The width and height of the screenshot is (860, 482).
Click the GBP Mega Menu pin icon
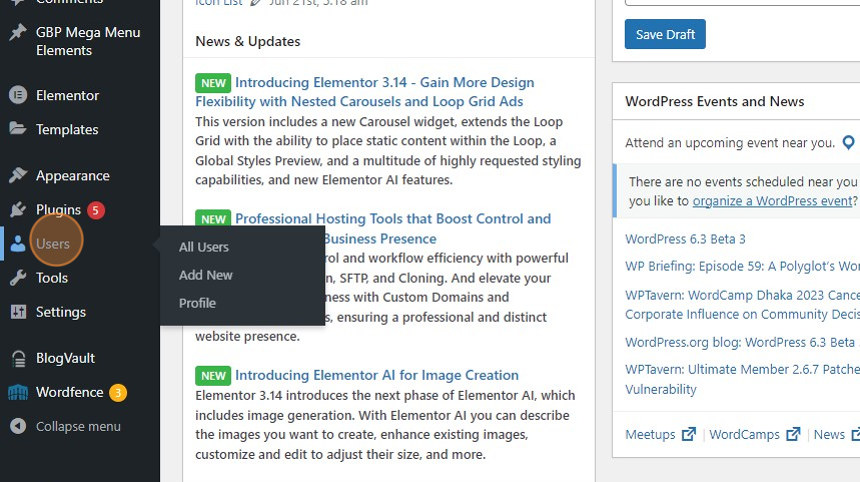pos(18,32)
